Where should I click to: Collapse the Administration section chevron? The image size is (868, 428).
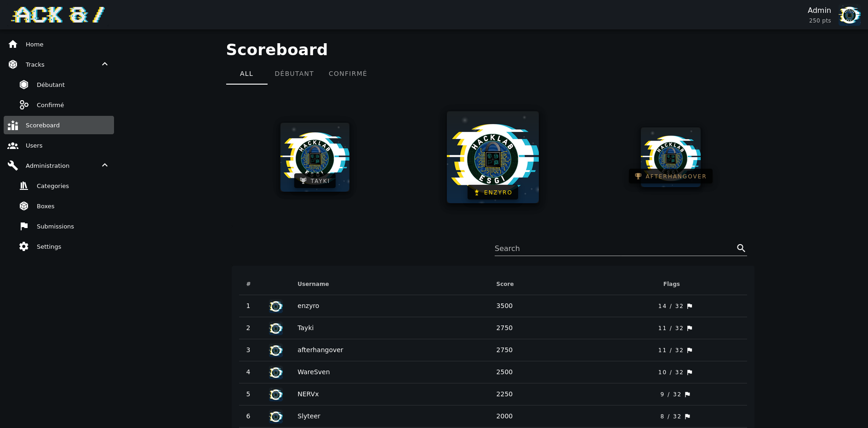tap(105, 165)
